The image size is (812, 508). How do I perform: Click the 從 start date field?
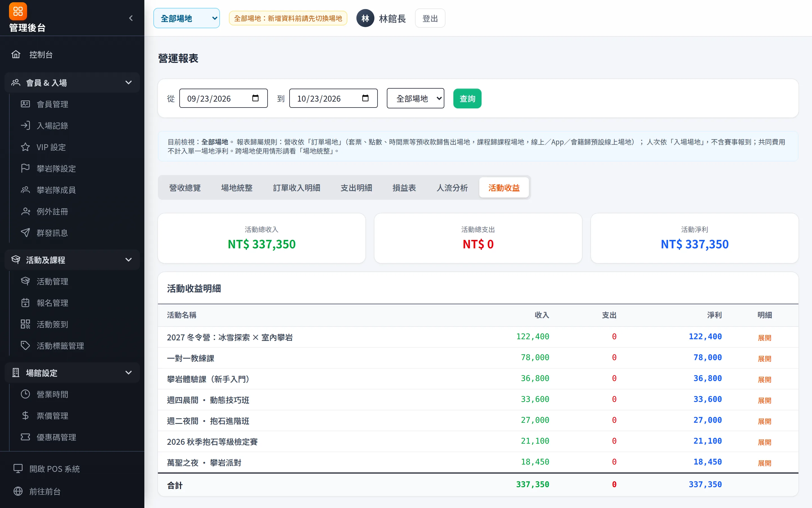(x=224, y=98)
